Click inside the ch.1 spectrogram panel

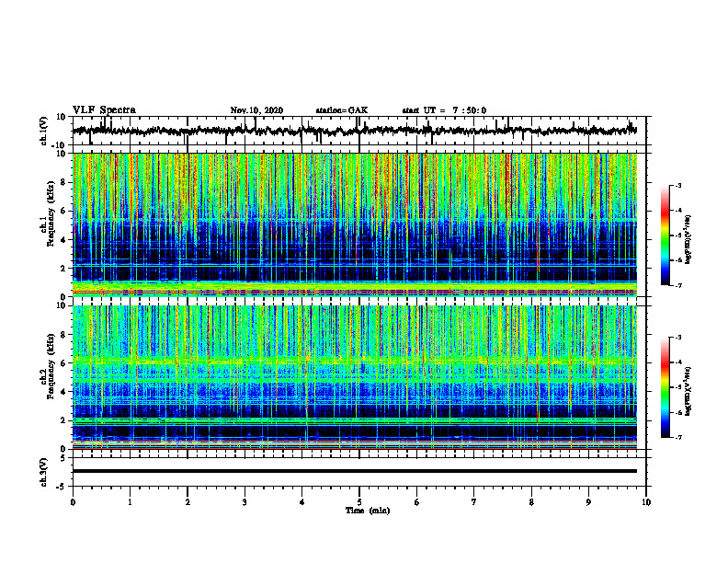(x=354, y=224)
